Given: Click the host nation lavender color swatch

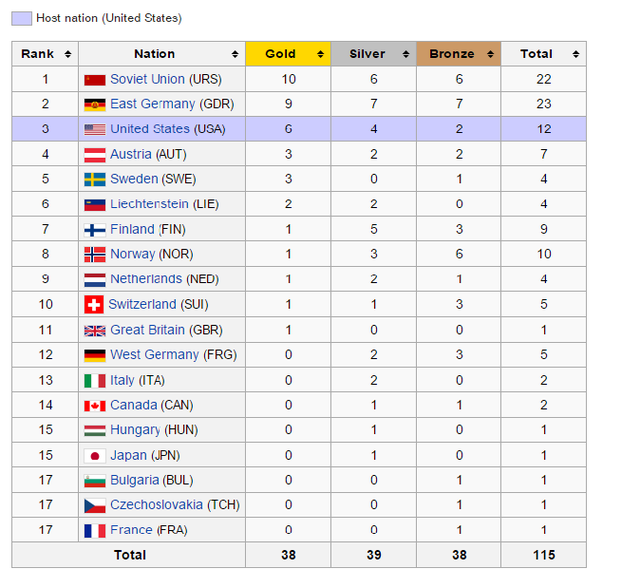Looking at the screenshot, I should [x=21, y=18].
